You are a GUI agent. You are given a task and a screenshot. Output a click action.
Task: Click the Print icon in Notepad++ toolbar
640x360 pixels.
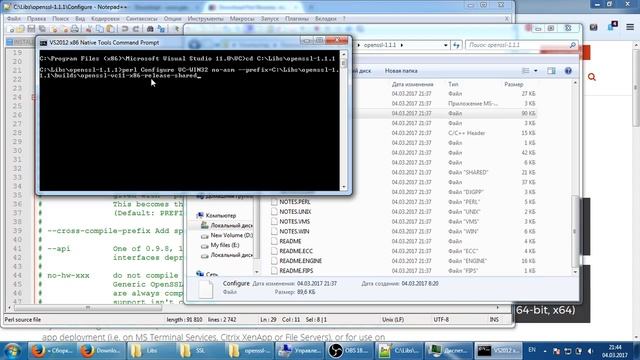point(75,29)
